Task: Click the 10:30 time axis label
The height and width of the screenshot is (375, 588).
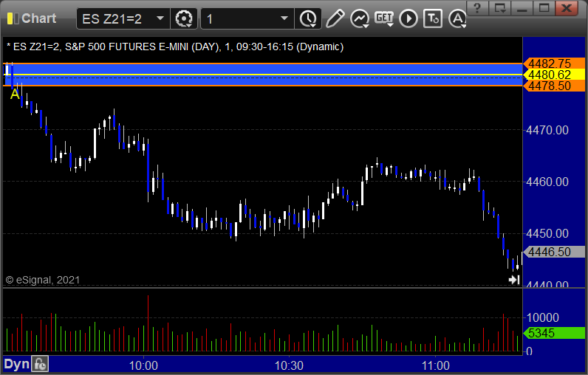Action: coord(289,365)
